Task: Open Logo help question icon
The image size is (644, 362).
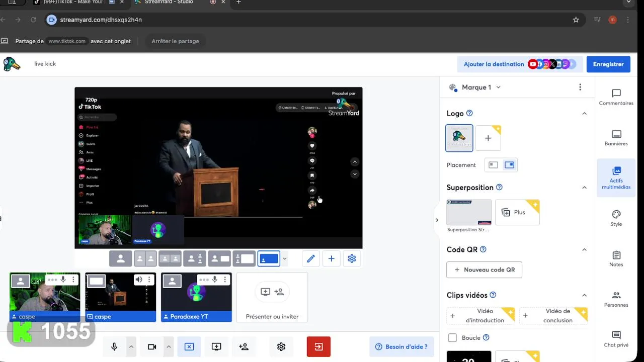Action: pos(469,114)
